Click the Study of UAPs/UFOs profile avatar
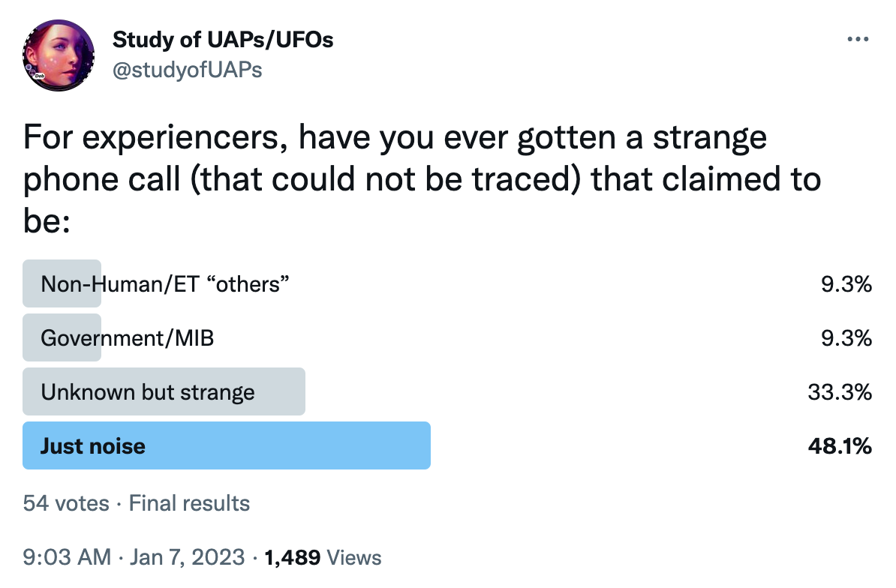896x588 pixels. click(59, 55)
